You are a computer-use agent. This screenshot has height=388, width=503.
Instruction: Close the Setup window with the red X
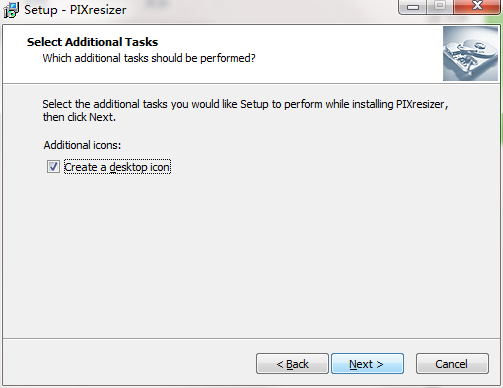tap(477, 6)
